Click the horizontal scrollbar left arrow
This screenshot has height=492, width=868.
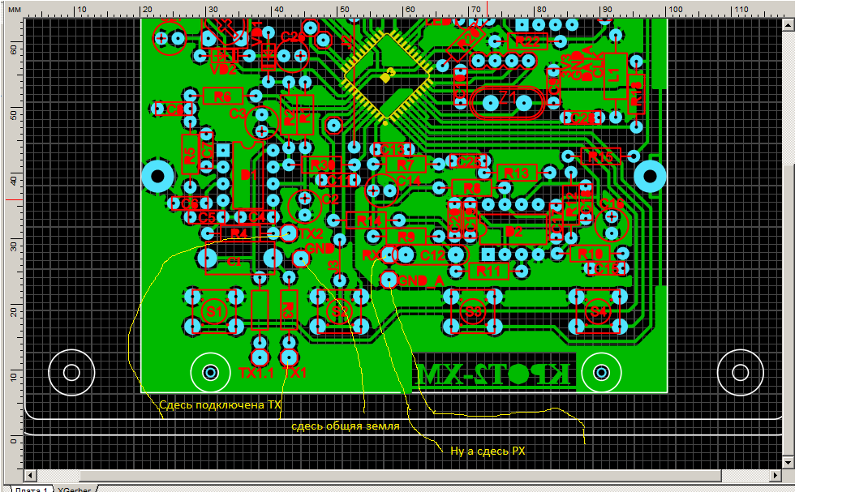coord(31,476)
